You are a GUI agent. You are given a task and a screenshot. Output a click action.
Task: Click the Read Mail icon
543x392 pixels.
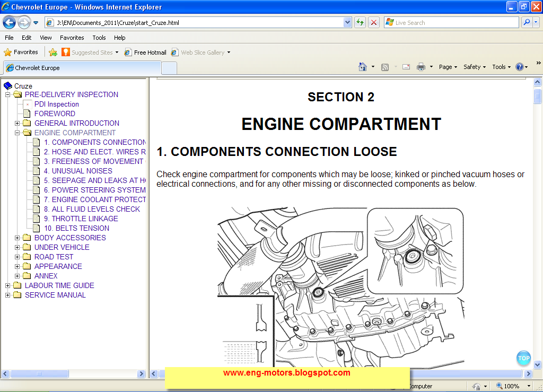(406, 67)
